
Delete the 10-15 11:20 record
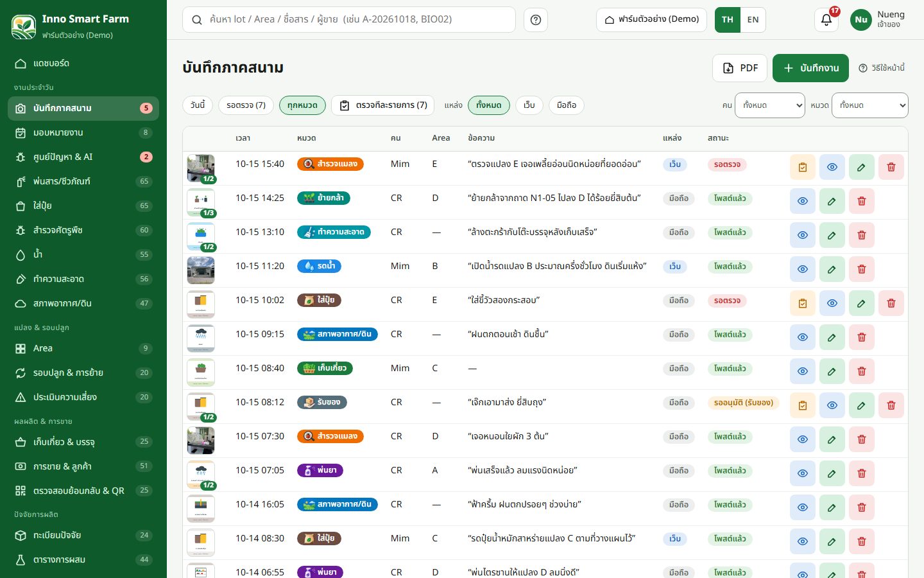point(862,270)
